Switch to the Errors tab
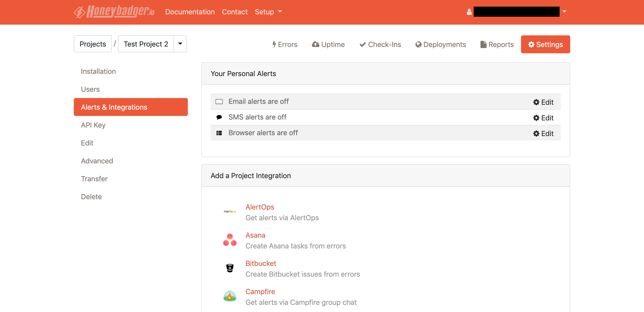644x312 pixels. pyautogui.click(x=285, y=45)
